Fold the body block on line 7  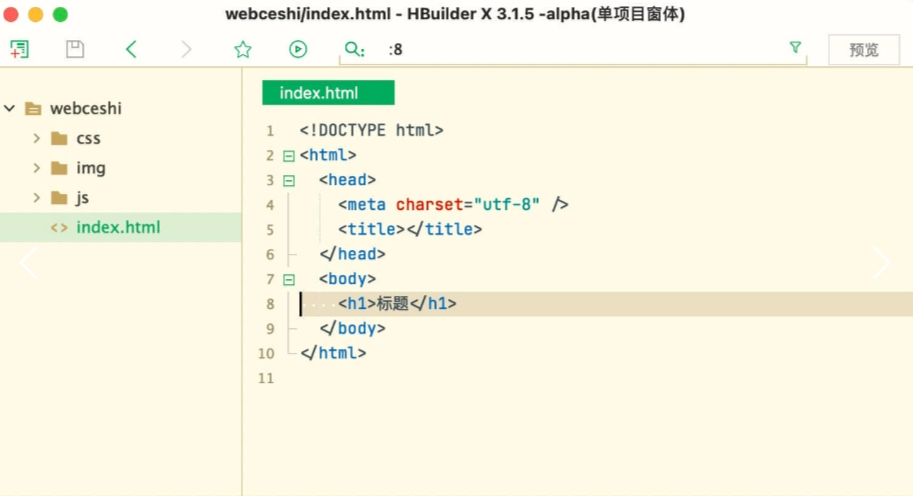pos(289,280)
